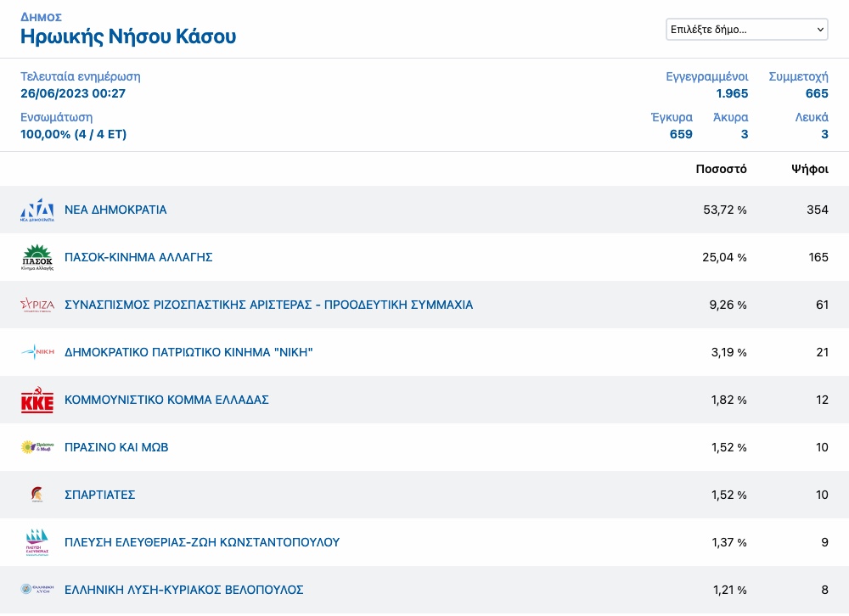The image size is (849, 616).
Task: Click the 25,04 % percentage cell
Action: tap(724, 257)
